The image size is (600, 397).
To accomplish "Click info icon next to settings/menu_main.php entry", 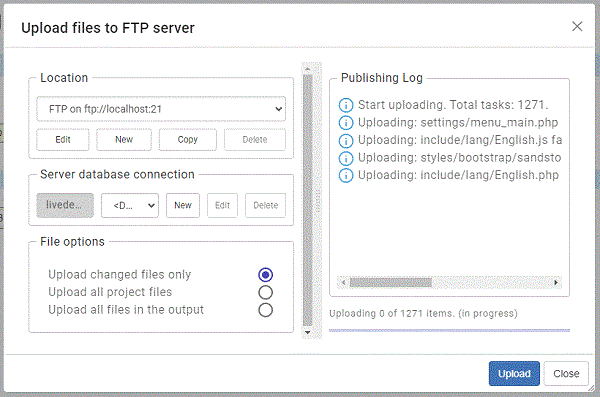I will (x=346, y=123).
